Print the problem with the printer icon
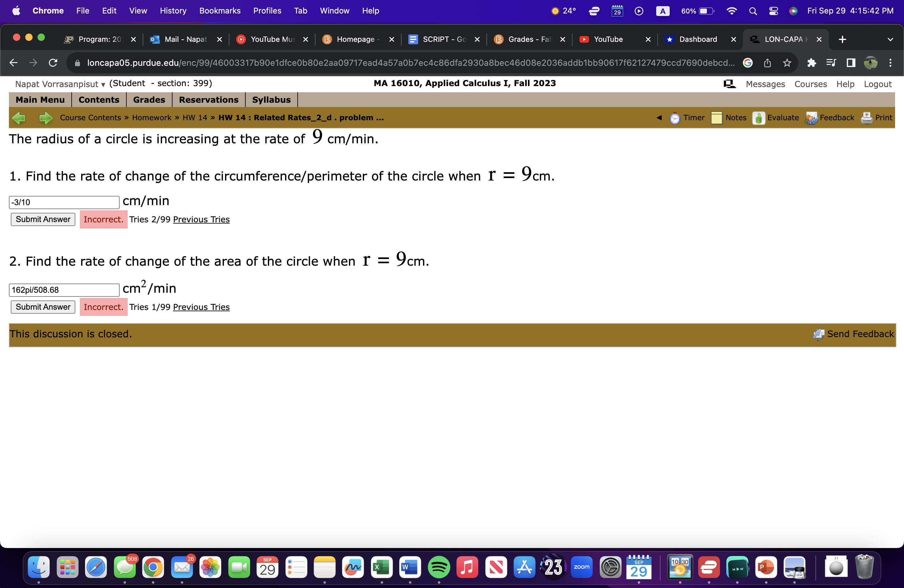 click(x=867, y=118)
